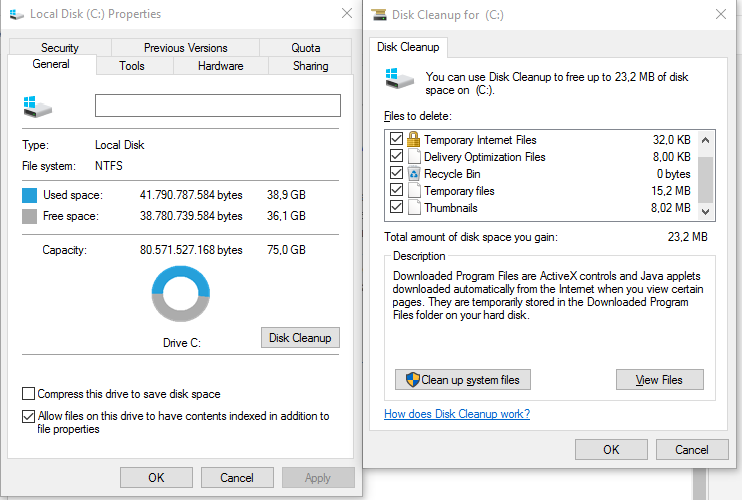Uncheck Recycle Bin checkbox

(x=396, y=173)
